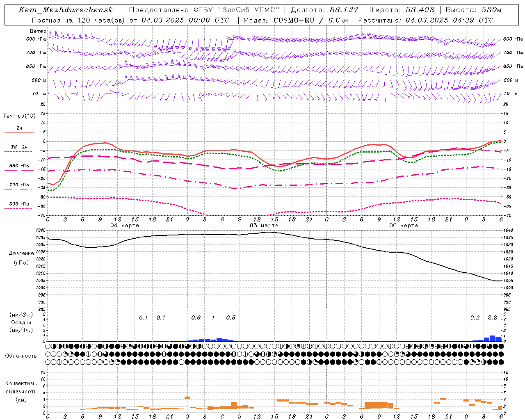The width and height of the screenshot is (525, 420).
Task: Select the Осадки precipitation label
Action: tap(21, 322)
